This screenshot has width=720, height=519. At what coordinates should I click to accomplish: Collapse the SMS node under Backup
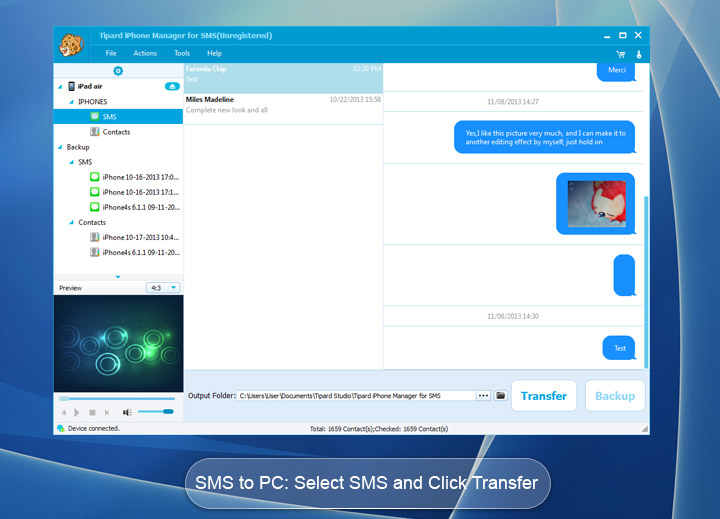click(71, 162)
